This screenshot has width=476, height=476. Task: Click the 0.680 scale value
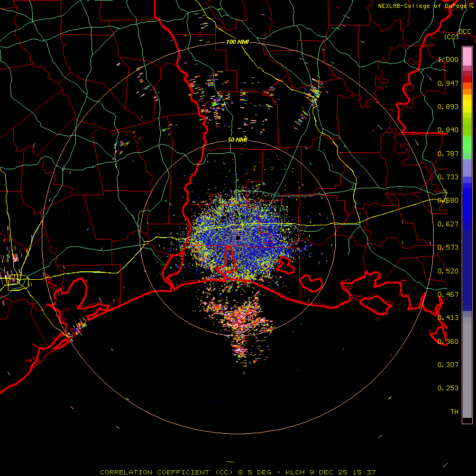448,200
